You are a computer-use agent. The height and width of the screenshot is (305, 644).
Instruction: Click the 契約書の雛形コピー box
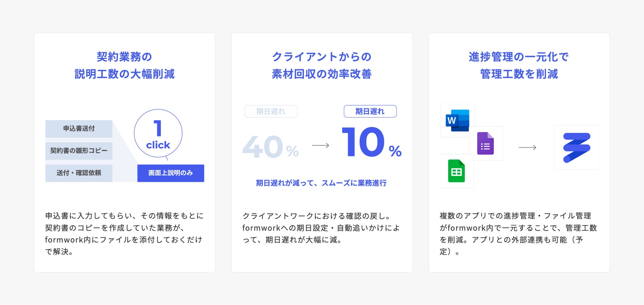79,151
